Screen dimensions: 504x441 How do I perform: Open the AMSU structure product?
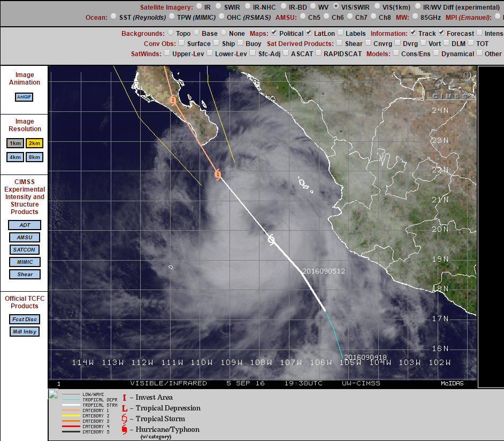point(24,237)
